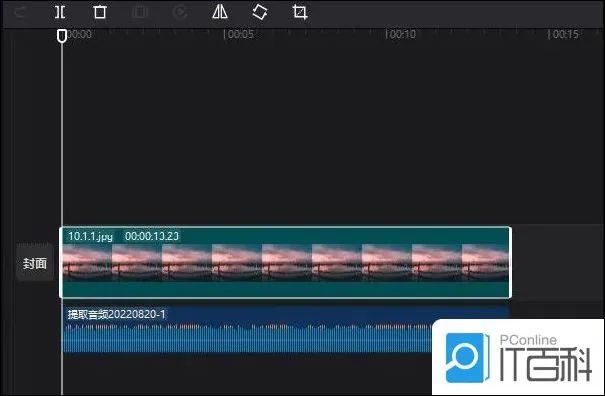Viewport: 605px width, 396px height.
Task: Click the right edge handle of video clip
Action: click(510, 262)
